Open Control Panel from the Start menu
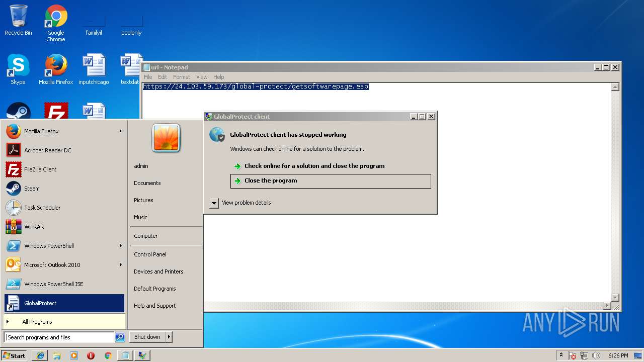The image size is (644, 362). [x=150, y=254]
